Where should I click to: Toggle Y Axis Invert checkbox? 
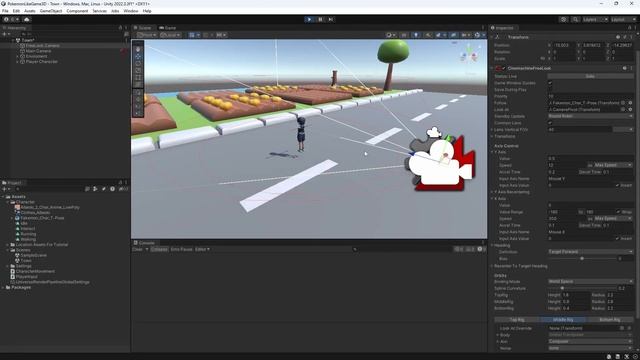tap(617, 185)
